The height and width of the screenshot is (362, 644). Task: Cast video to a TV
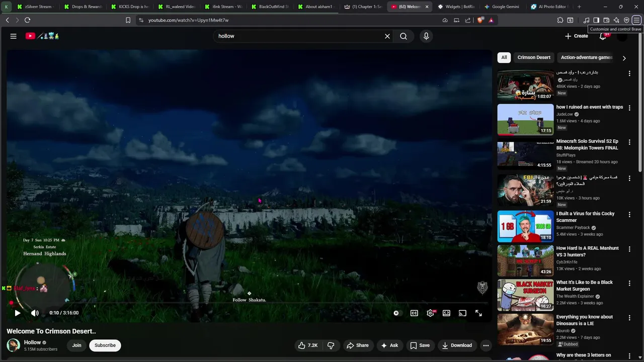tap(462, 313)
